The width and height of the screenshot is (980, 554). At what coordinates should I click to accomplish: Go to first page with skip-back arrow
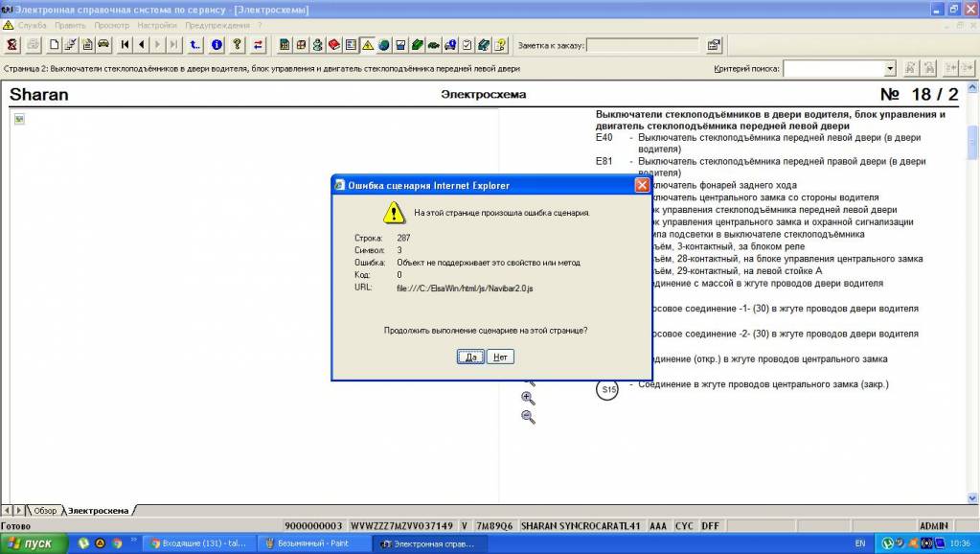pos(125,44)
